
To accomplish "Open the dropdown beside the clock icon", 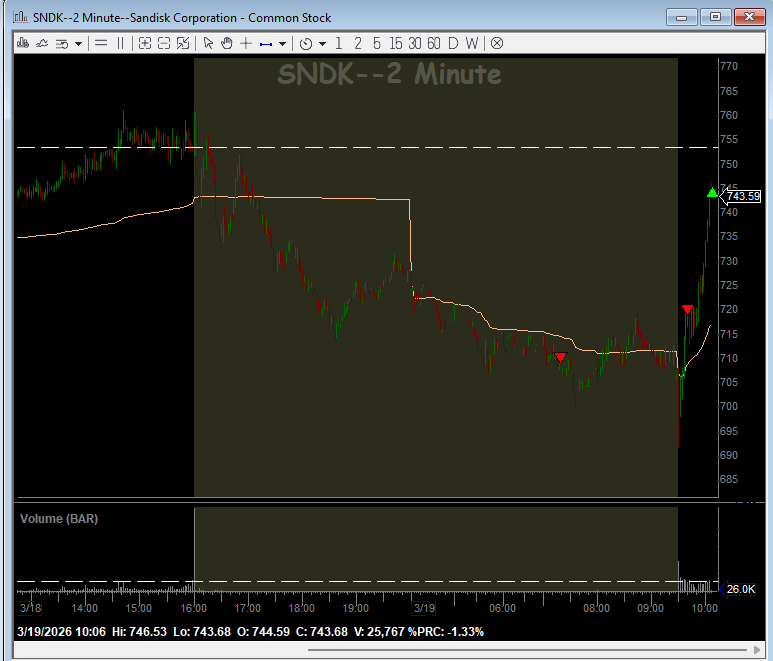I will tap(322, 44).
